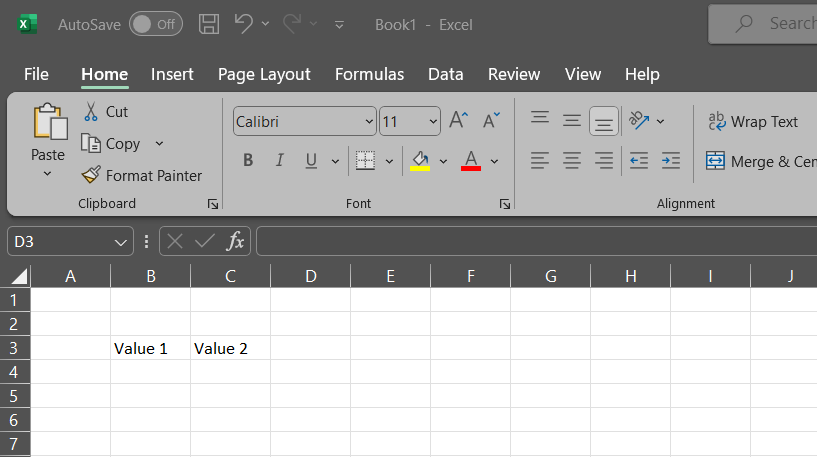817x457 pixels.
Task: Open the Name Box dropdown arrow
Action: [120, 242]
